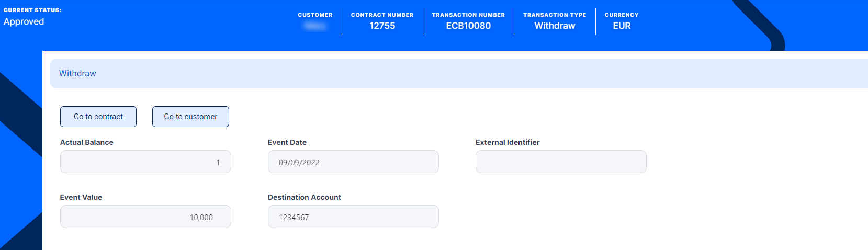
Task: Click the empty External Identifier field
Action: (561, 162)
